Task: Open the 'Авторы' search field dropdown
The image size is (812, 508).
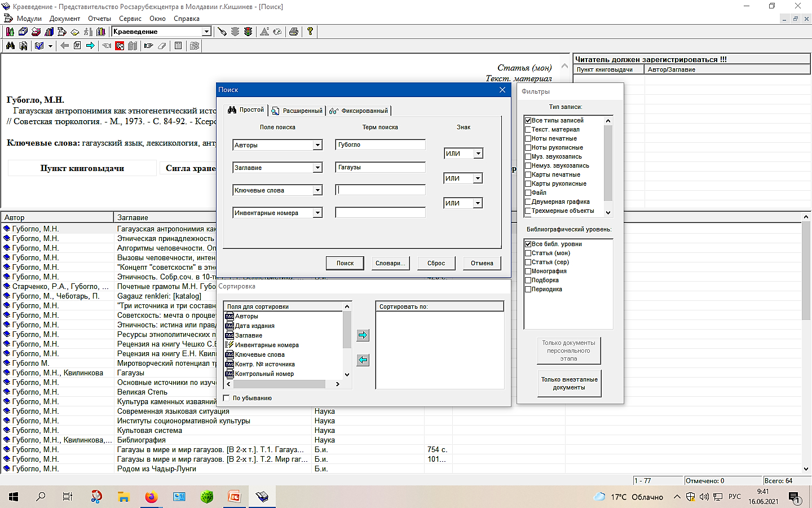Action: coord(317,145)
